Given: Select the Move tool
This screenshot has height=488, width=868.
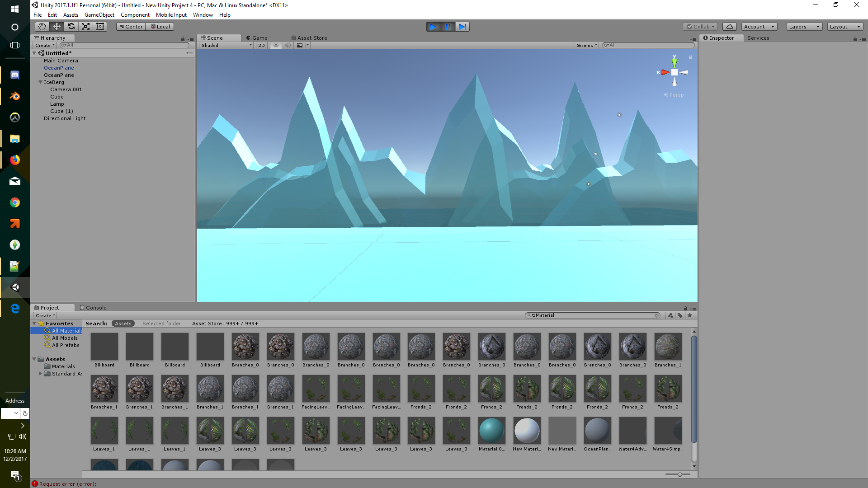Looking at the screenshot, I should [57, 27].
